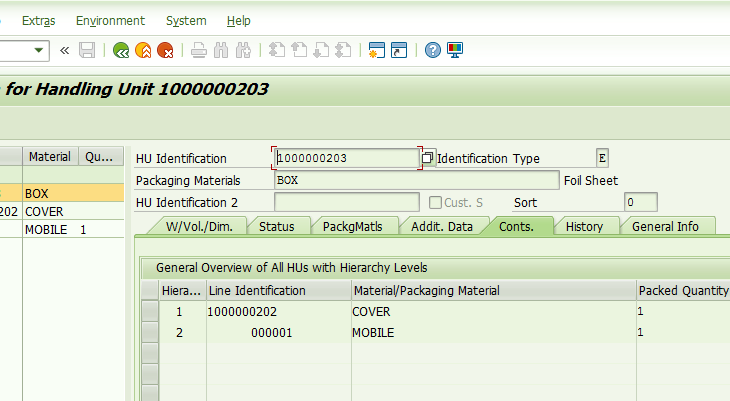Select the BOX row in left tree
Viewport: 730px width, 401px height.
[61, 193]
